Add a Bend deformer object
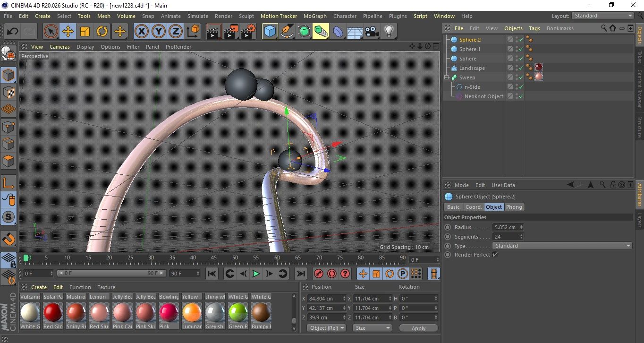644x343 pixels. tap(338, 32)
